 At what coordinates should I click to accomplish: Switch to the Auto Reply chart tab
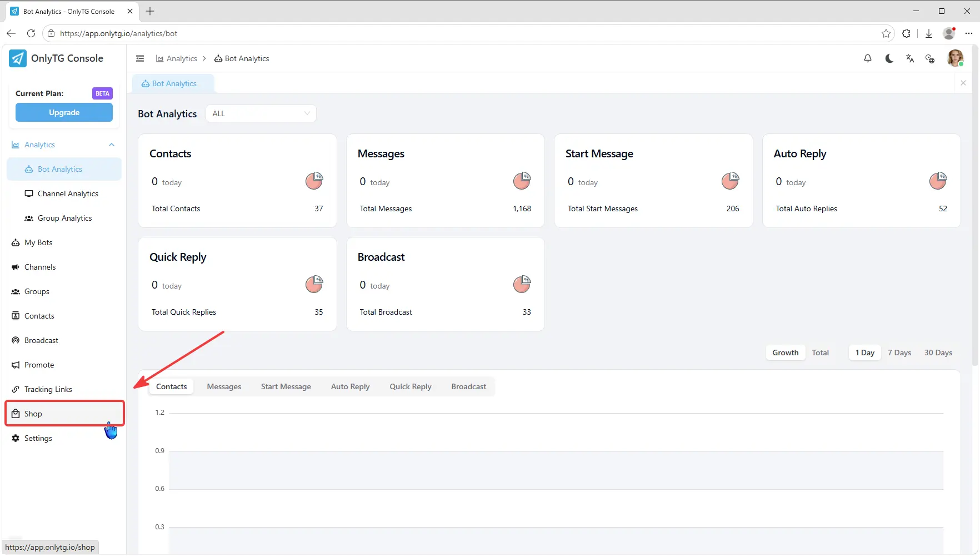pos(351,386)
